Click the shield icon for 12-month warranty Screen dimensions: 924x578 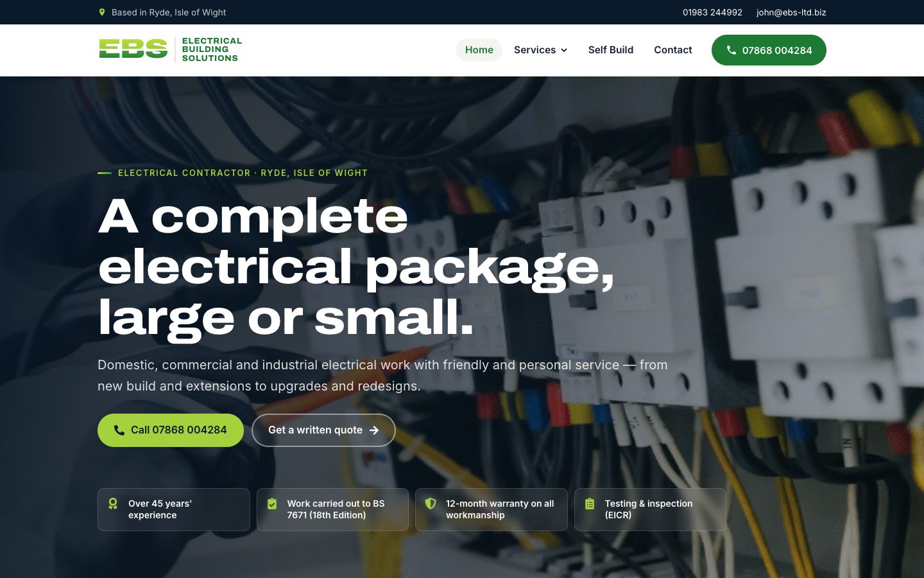pos(431,504)
